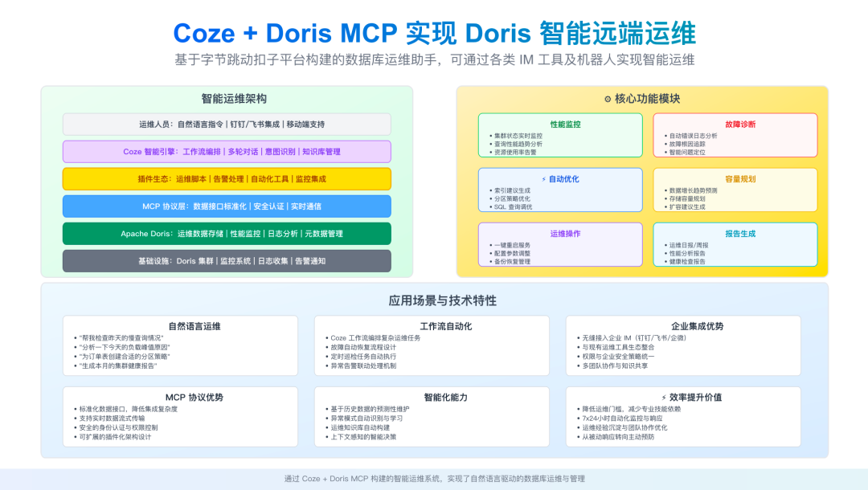Click the bullet 配置参数调整

tap(512, 253)
